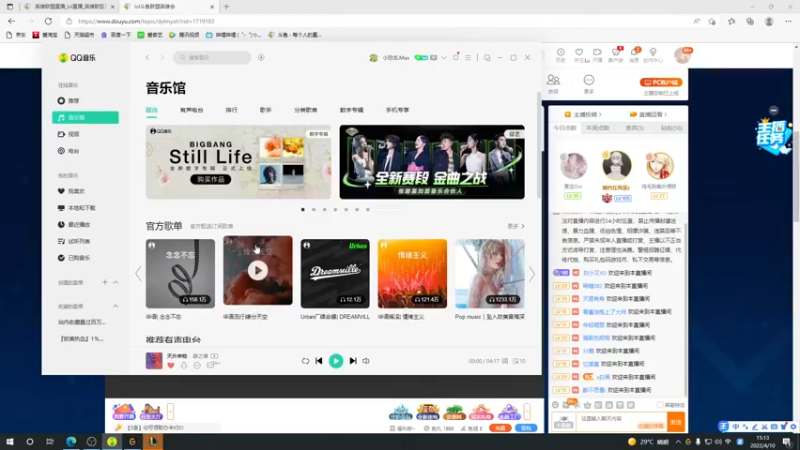Toggle the play mode loop button
Viewport: 800px width, 450px height.
305,361
